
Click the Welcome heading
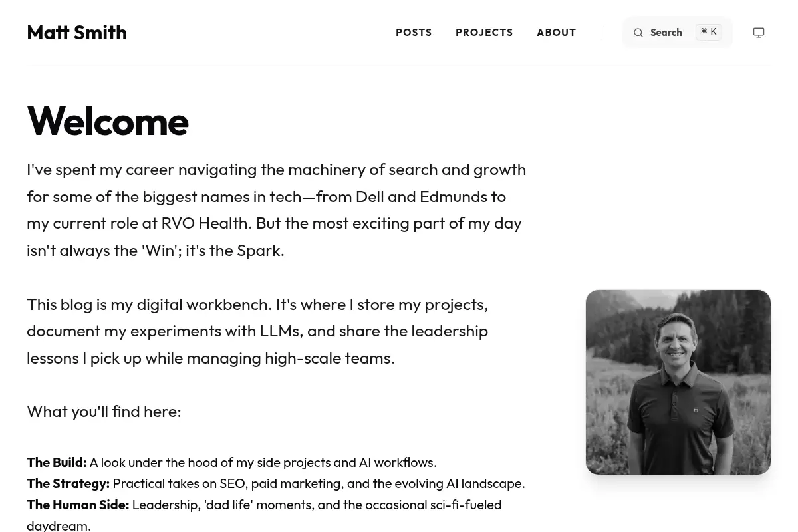pos(108,121)
